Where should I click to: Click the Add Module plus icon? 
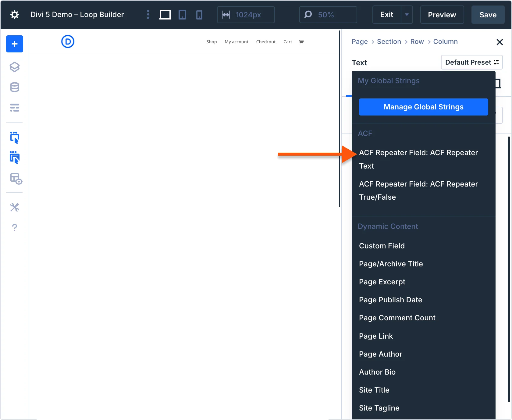(x=14, y=44)
